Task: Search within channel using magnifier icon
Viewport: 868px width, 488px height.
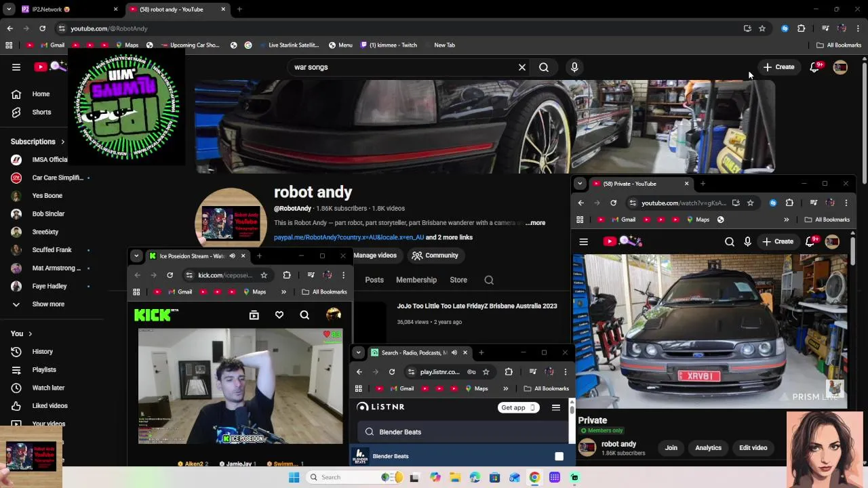Action: point(489,280)
